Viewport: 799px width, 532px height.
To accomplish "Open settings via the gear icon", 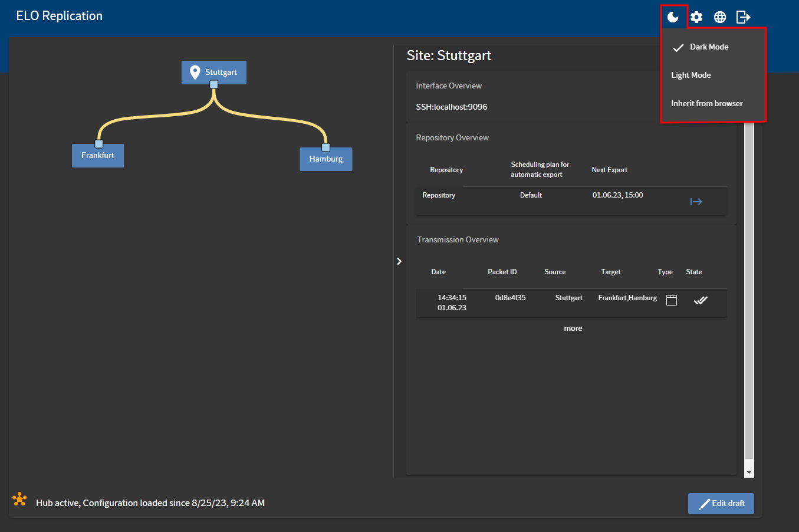I will (x=696, y=17).
